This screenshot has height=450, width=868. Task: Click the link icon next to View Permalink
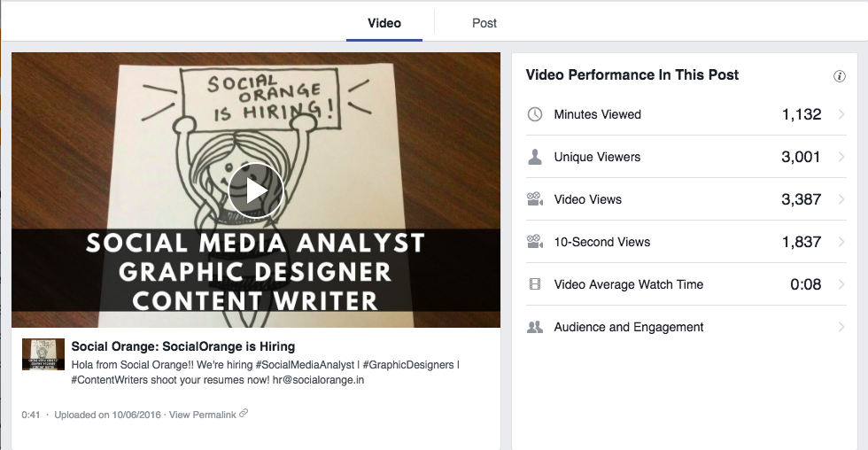point(244,414)
